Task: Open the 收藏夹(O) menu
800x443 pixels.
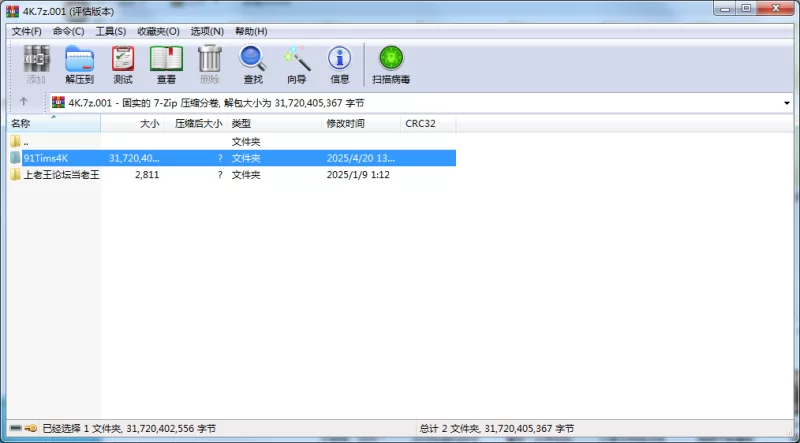Action: coord(158,32)
